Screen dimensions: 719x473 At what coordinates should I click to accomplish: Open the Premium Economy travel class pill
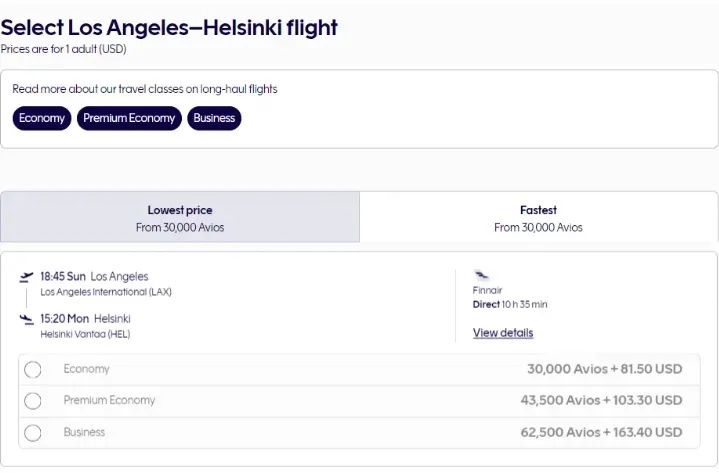tap(129, 118)
